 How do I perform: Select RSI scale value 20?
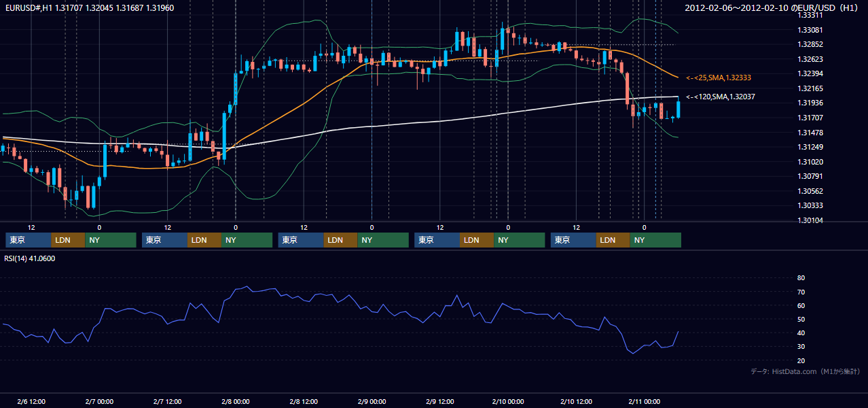(801, 360)
